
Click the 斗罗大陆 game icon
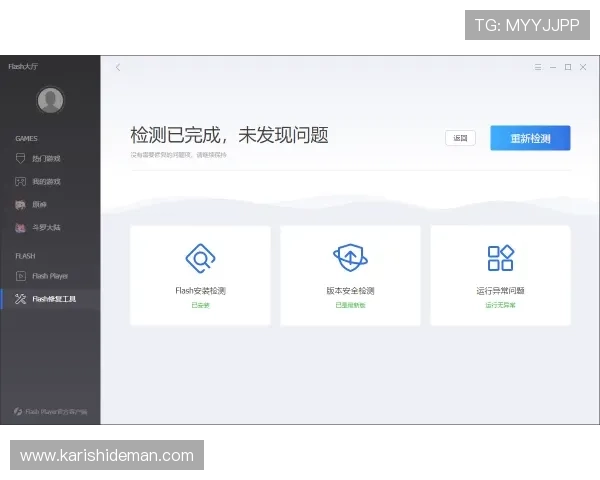pos(20,227)
